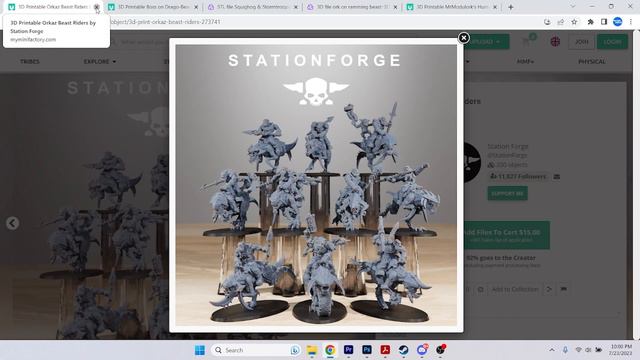Click the 11,827 Followers button
The image size is (640, 360).
point(518,176)
